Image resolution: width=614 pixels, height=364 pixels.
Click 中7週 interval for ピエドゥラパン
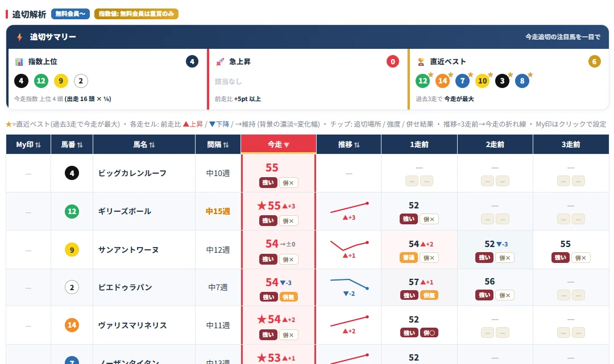(x=218, y=288)
